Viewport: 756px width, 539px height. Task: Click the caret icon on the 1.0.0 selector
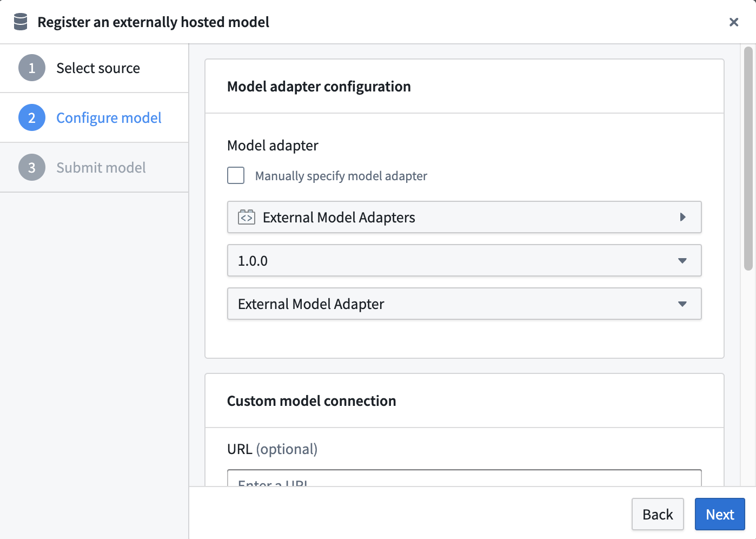pyautogui.click(x=682, y=261)
